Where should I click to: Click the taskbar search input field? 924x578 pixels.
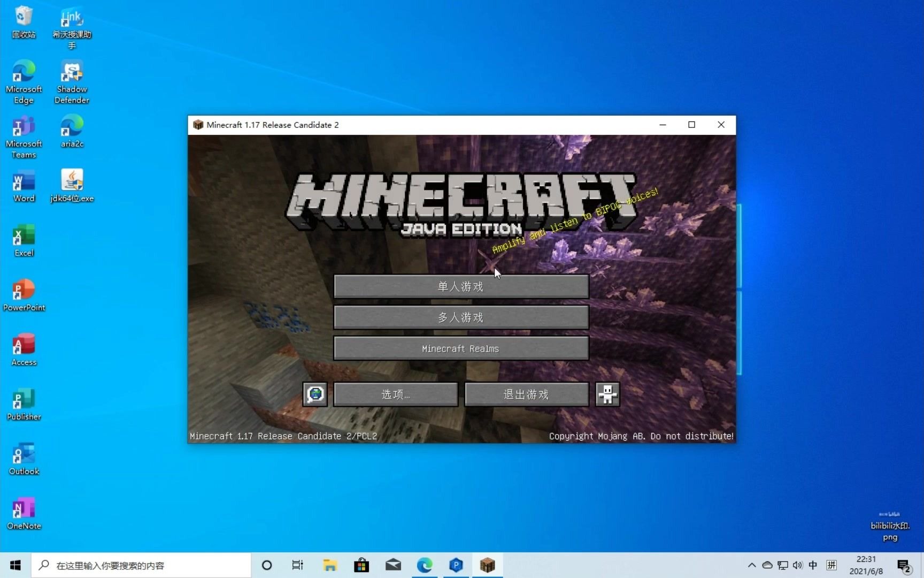point(141,565)
